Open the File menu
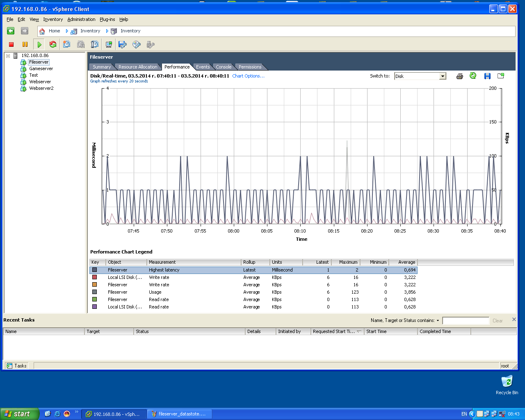This screenshot has height=420, width=525. pos(10,19)
